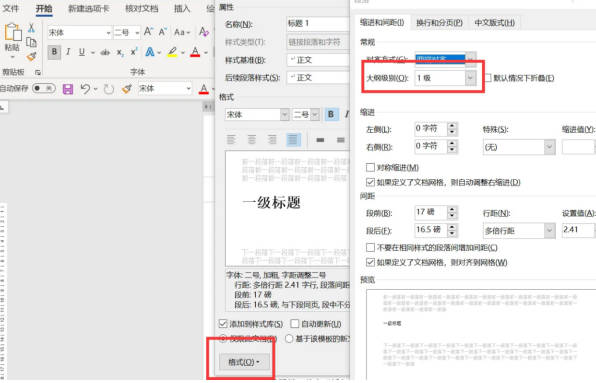596x383 pixels.
Task: Click the Format Painter in clipboard group
Action: pyautogui.click(x=32, y=56)
